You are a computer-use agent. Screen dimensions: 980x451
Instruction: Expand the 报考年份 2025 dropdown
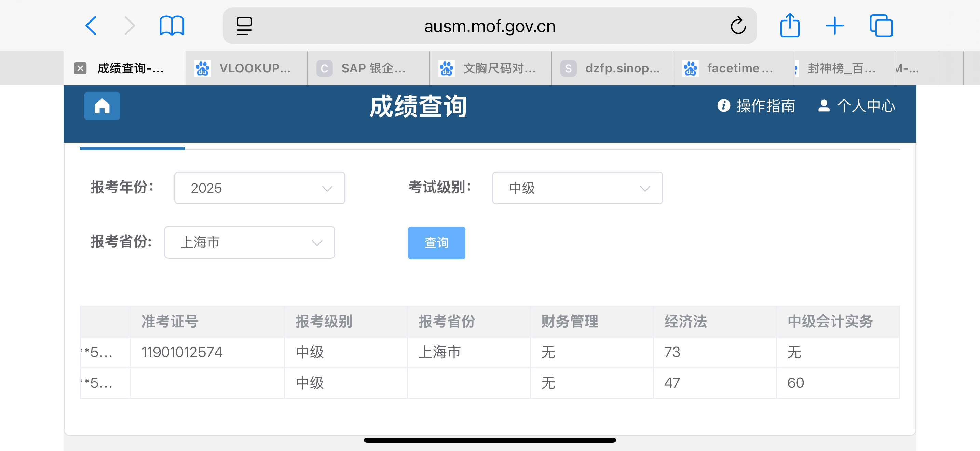pos(259,188)
